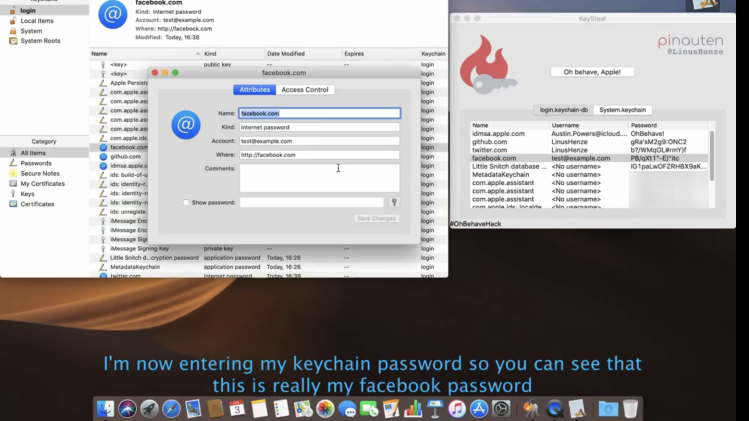Select facebook.com row in KeySteal
This screenshot has width=749, height=421.
(589, 158)
